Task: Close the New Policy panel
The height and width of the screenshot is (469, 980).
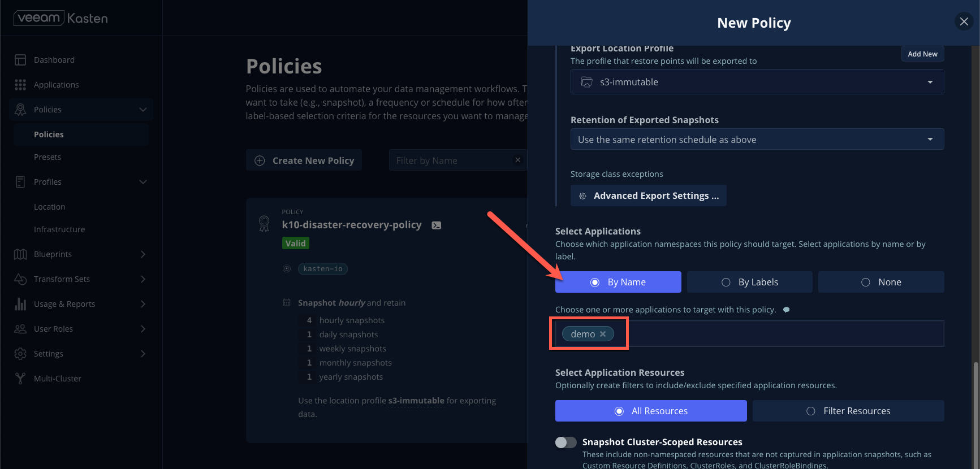Action: tap(964, 21)
